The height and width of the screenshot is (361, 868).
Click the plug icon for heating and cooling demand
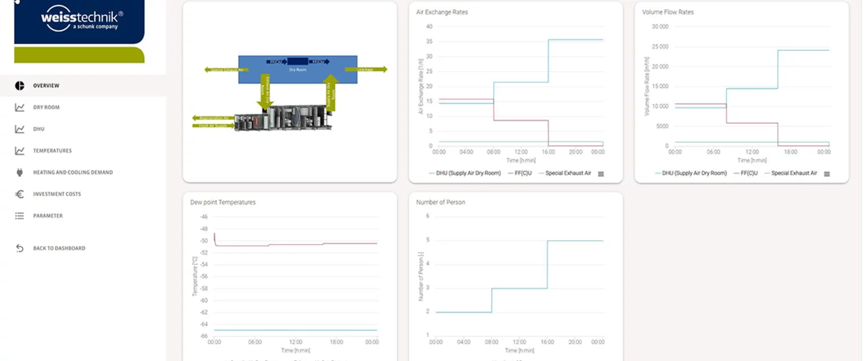click(x=20, y=172)
